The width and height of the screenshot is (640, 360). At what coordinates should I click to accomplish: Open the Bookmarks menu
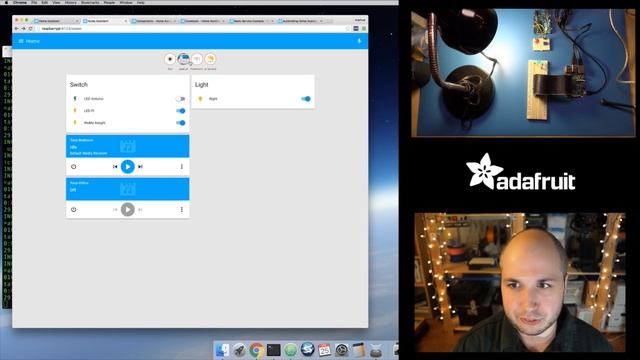[90, 2]
